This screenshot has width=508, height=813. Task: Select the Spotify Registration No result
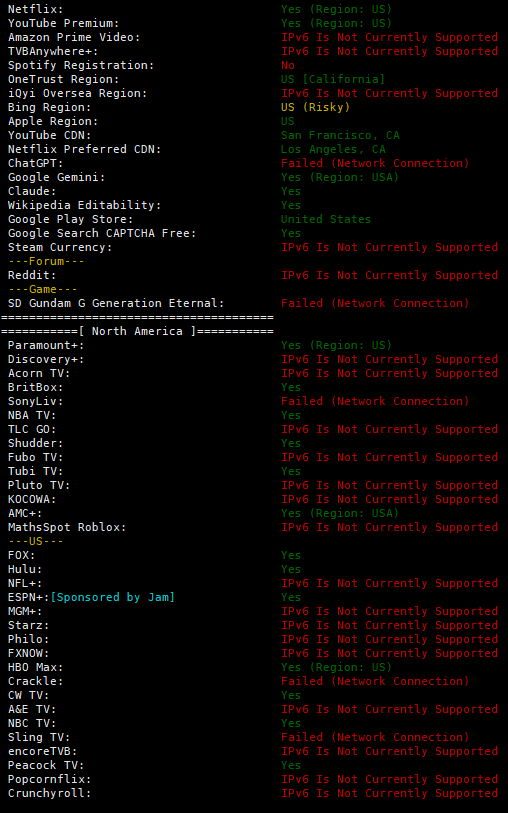click(288, 65)
